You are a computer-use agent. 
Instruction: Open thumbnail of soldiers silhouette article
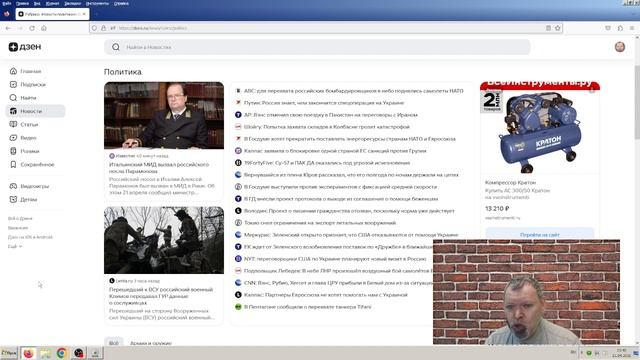coord(164,240)
